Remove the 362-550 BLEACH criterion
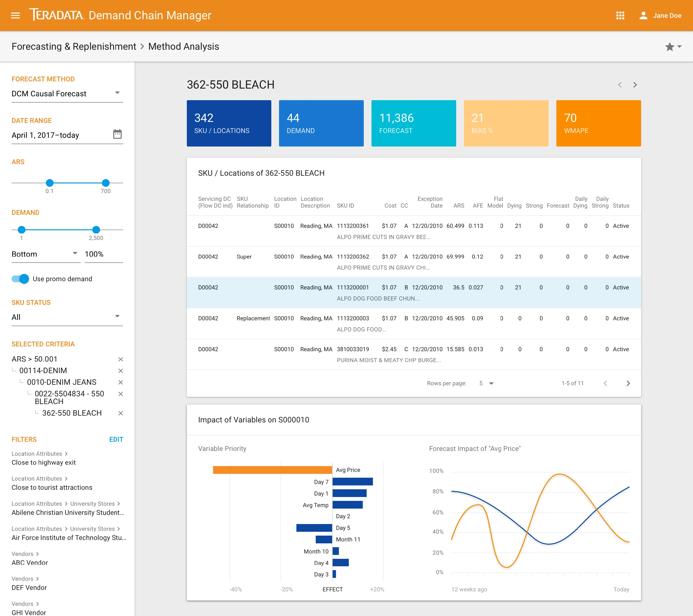The image size is (693, 616). [120, 413]
